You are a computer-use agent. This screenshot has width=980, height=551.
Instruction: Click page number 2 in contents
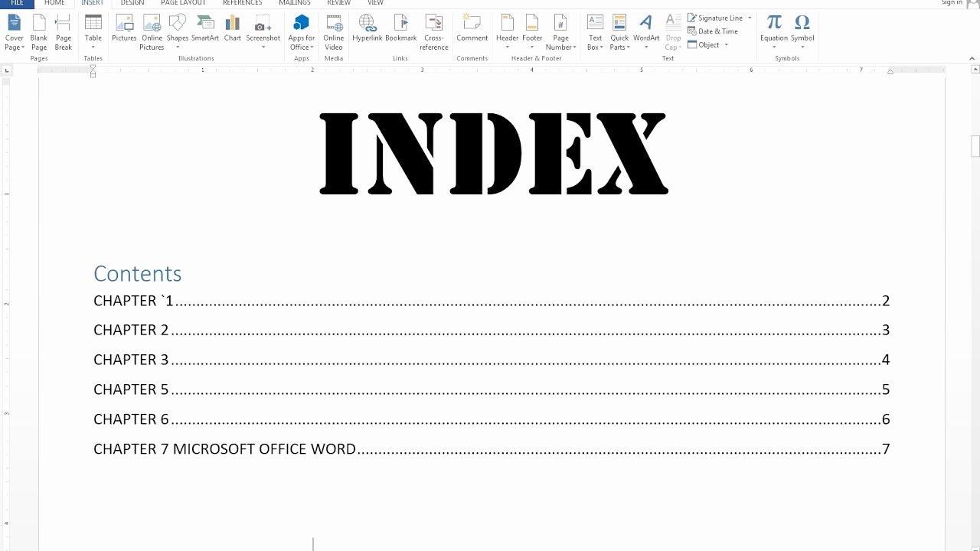click(886, 301)
